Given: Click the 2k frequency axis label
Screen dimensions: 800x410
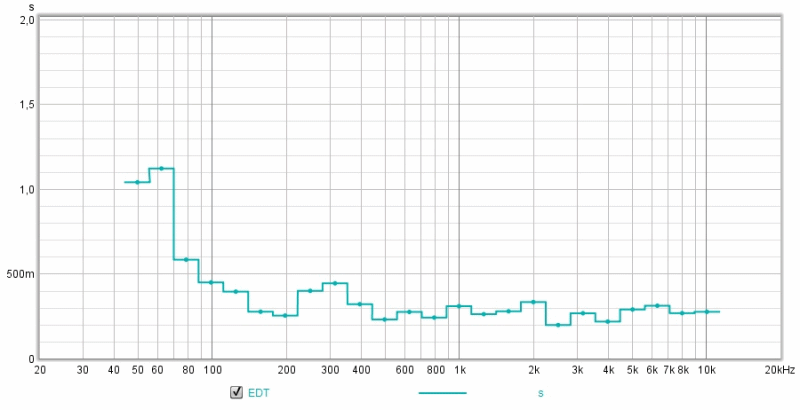Looking at the screenshot, I should 534,370.
